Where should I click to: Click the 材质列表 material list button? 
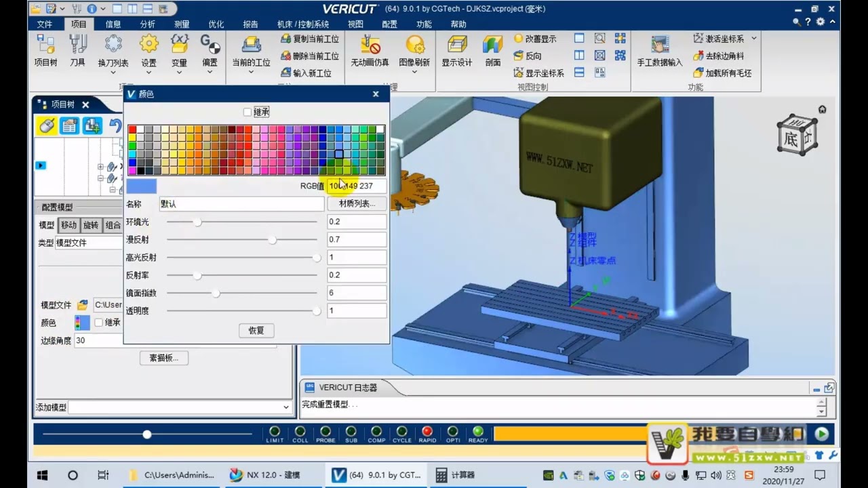click(357, 203)
